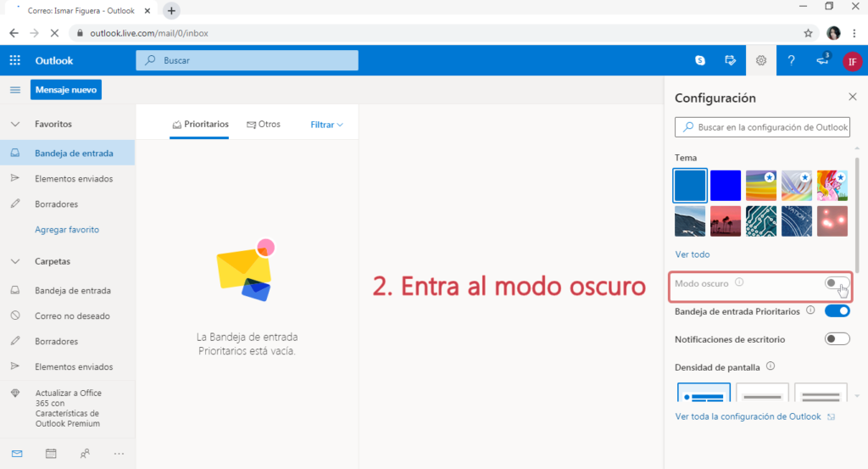Toggle the hamburger navigation pane icon
The width and height of the screenshot is (868, 469).
click(15, 90)
